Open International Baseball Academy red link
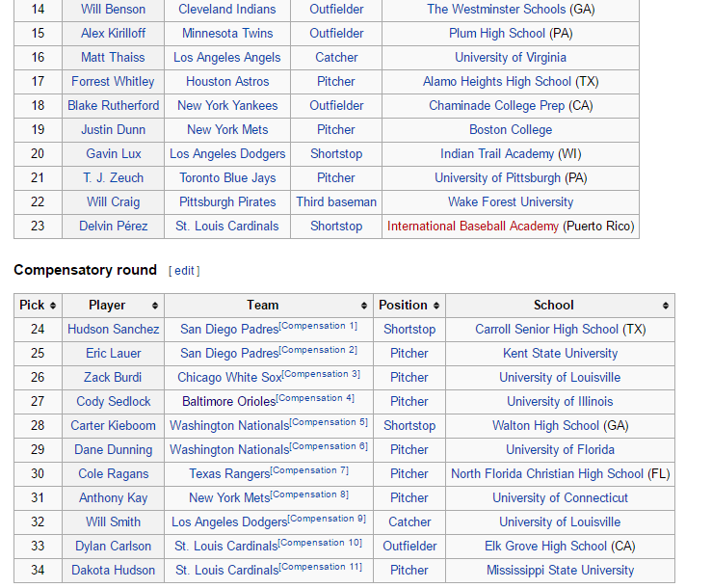The width and height of the screenshot is (712, 588). (472, 227)
